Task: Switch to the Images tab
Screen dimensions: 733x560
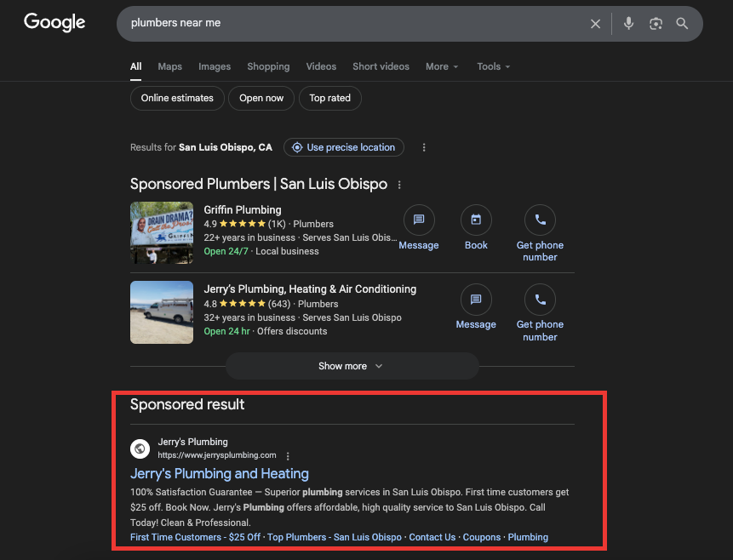Action: 215,66
